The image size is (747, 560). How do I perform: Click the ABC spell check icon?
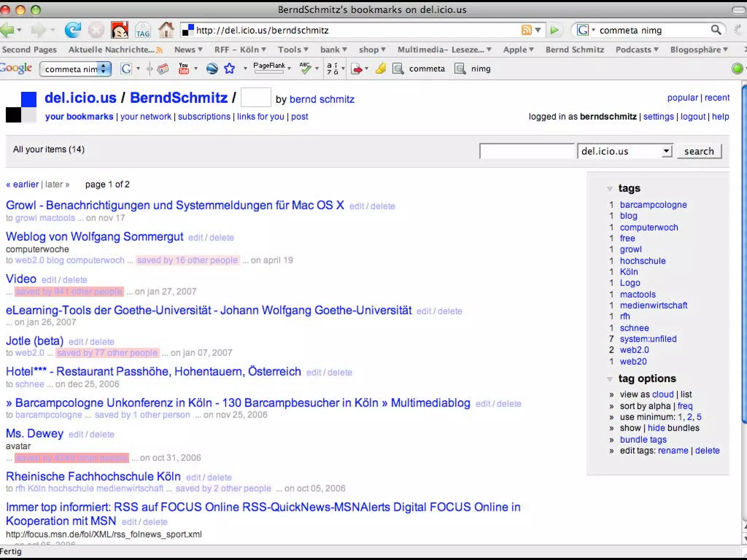pos(305,68)
